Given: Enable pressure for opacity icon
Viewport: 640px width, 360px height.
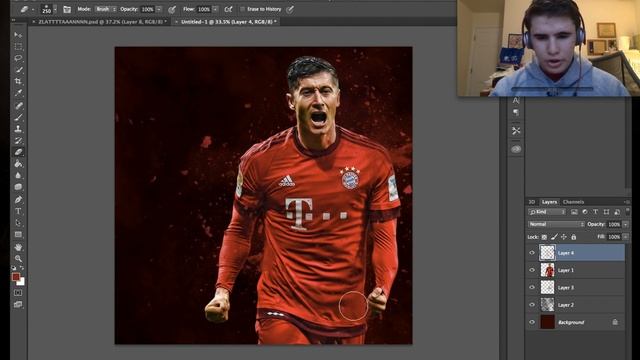Looking at the screenshot, I should (172, 9).
